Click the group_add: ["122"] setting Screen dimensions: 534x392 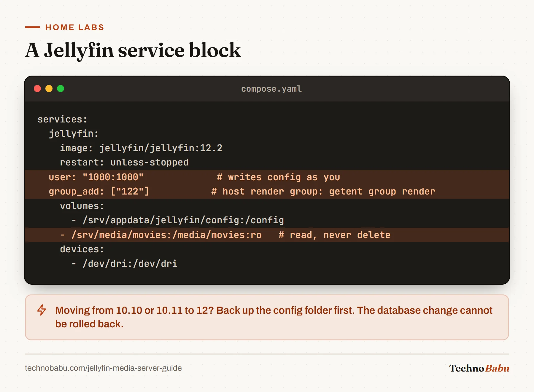pyautogui.click(x=99, y=191)
